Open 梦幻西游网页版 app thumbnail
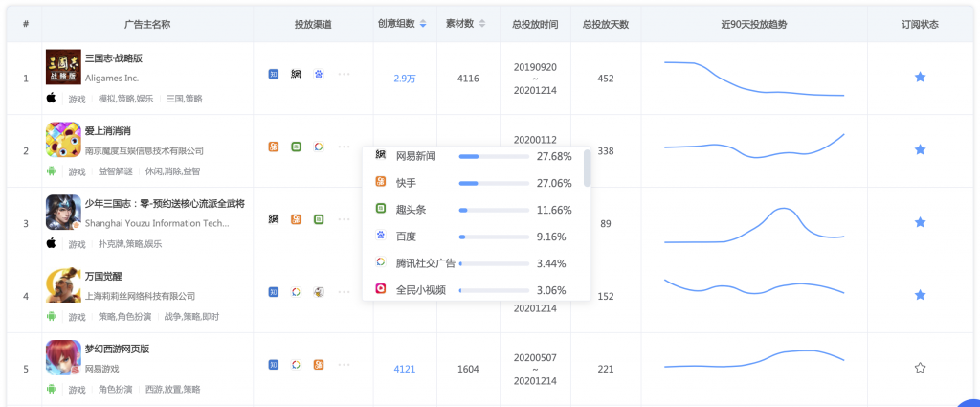Screen dimensions: 980x407 click(x=64, y=357)
